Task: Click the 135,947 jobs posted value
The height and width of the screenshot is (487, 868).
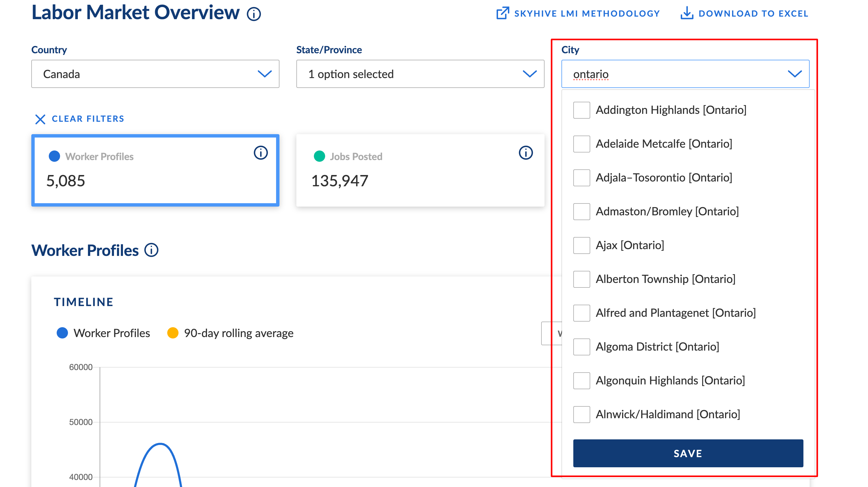Action: tap(340, 181)
